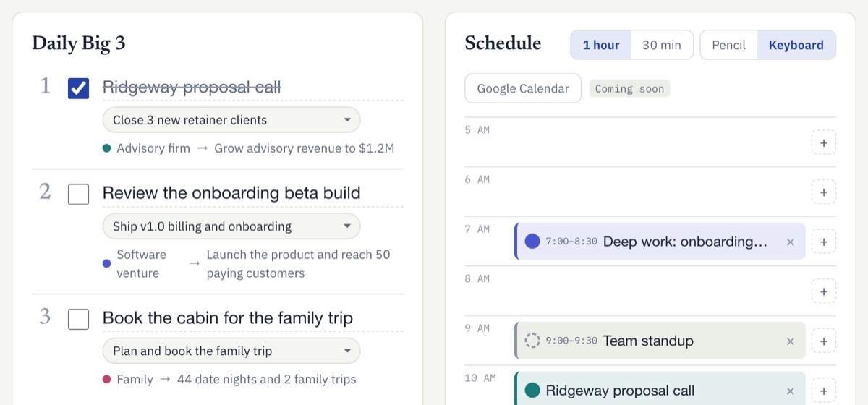
Task: Mark Book the cabin task done
Action: point(78,319)
